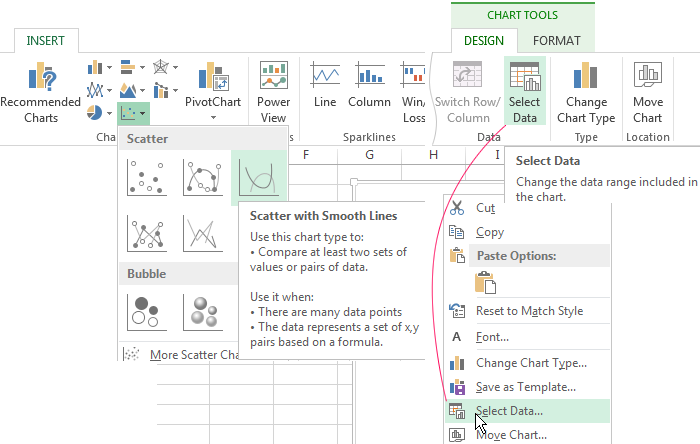
Task: Click the paste clipboard icon under Paste Options
Action: coord(484,281)
